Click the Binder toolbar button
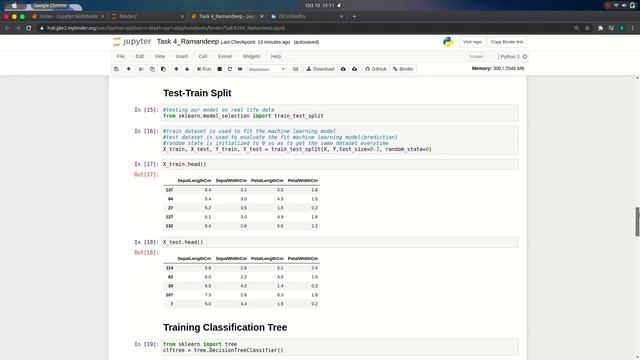Image resolution: width=640 pixels, height=360 pixels. tap(403, 69)
